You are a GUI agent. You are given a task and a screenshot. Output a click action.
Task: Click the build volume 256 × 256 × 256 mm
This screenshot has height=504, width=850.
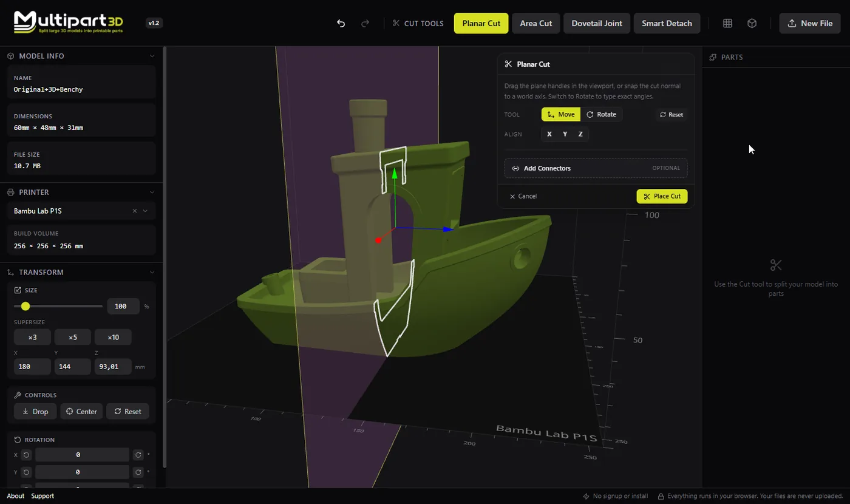tap(49, 246)
